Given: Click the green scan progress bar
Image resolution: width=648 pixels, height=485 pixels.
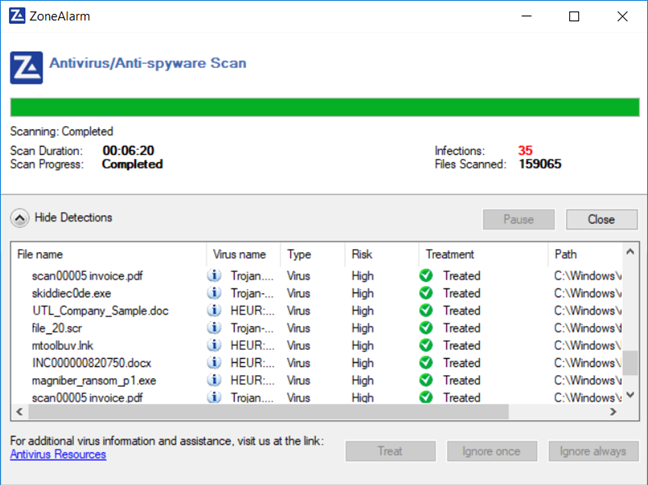Looking at the screenshot, I should [325, 107].
